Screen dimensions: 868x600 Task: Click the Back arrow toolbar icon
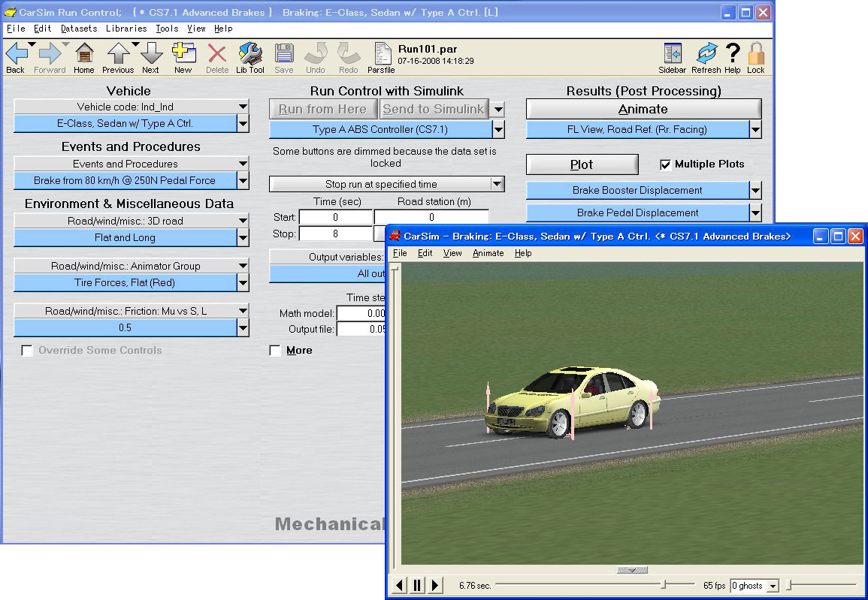pos(16,53)
